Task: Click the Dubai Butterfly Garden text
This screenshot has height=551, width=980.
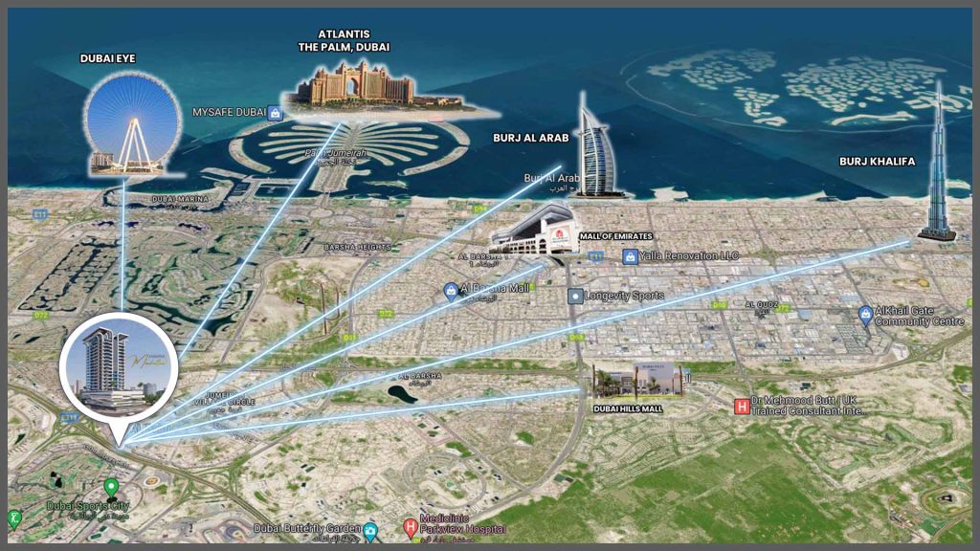Action: [x=307, y=528]
